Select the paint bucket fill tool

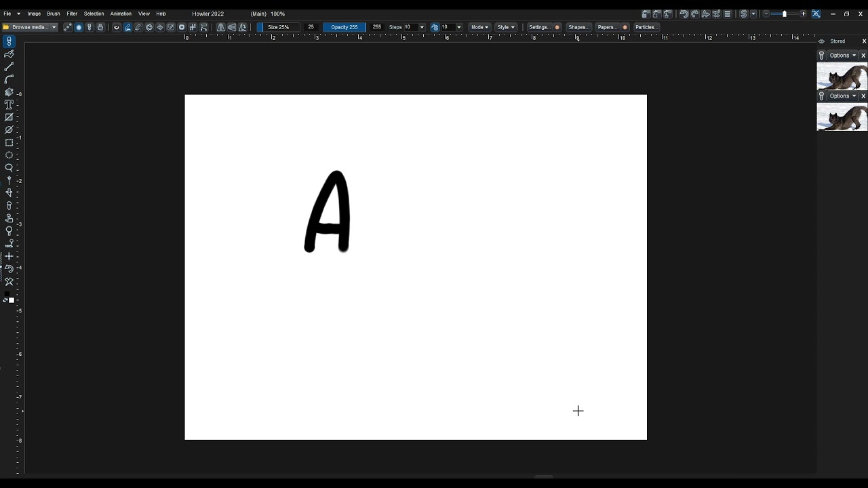[x=9, y=92]
